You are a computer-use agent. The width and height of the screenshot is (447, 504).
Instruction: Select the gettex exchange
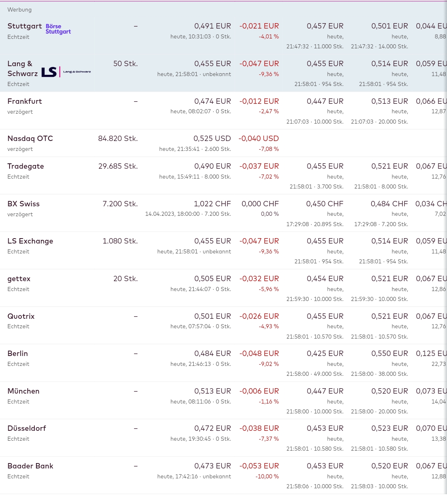(19, 279)
